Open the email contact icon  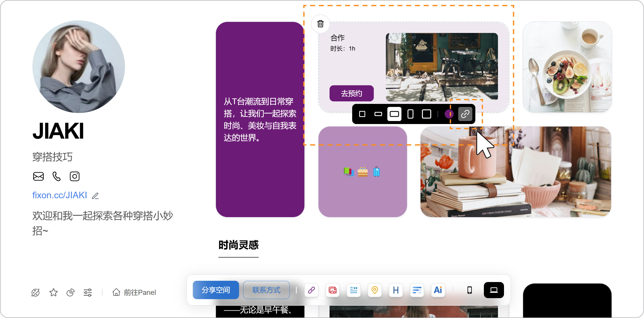[x=38, y=176]
